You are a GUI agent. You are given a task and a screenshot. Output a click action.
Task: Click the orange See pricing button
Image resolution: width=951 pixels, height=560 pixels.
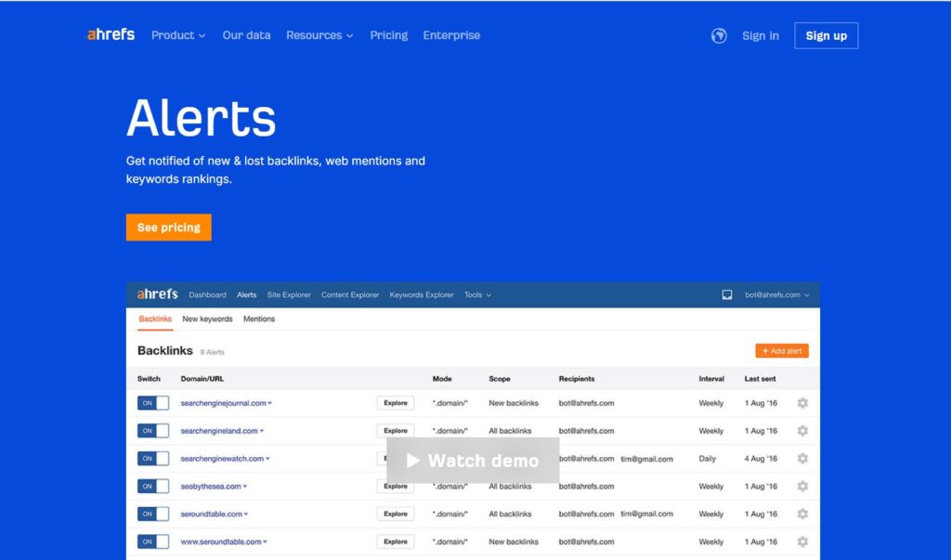[168, 228]
